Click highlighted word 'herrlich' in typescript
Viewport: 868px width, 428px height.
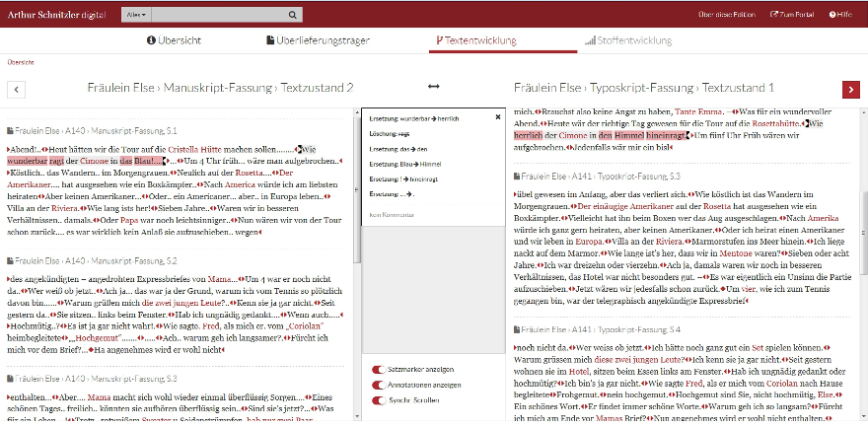coord(530,136)
